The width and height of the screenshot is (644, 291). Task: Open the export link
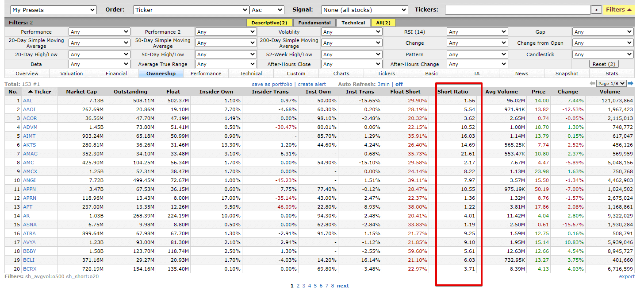tap(627, 276)
